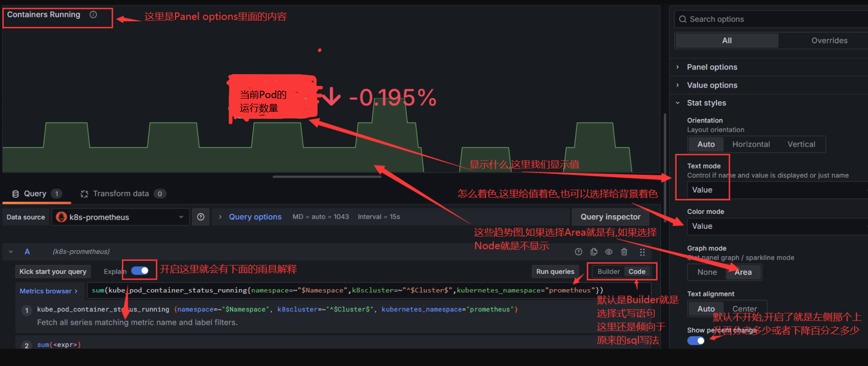This screenshot has width=868, height=366.
Task: Click the data source help icon
Action: (200, 217)
